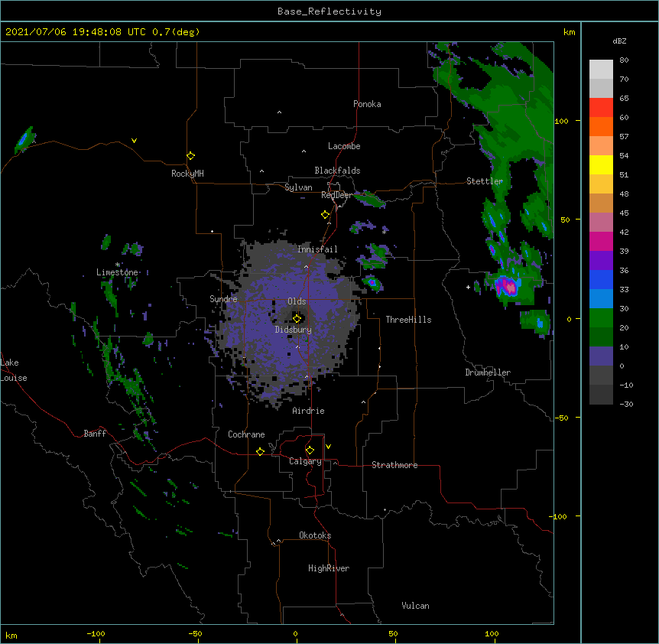Pick the red 60-65 dBZ swatch
The width and height of the screenshot is (659, 644).
[x=601, y=108]
